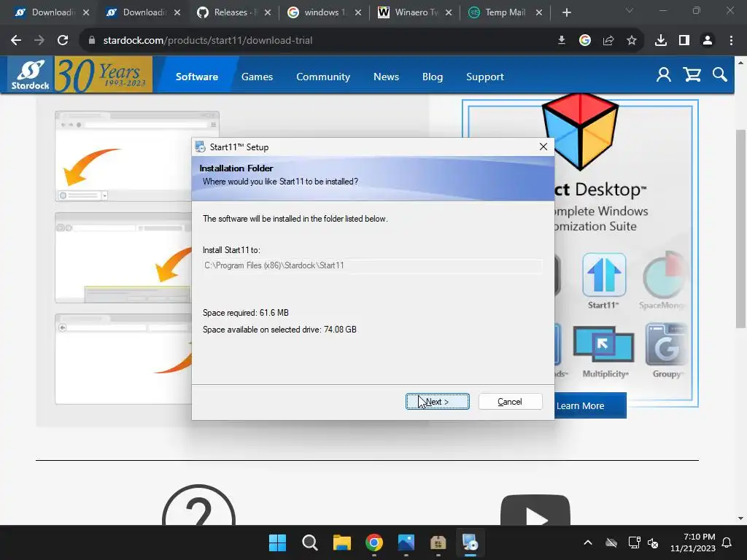
Task: Open the clock showing 7:10 PM
Action: pyautogui.click(x=693, y=542)
